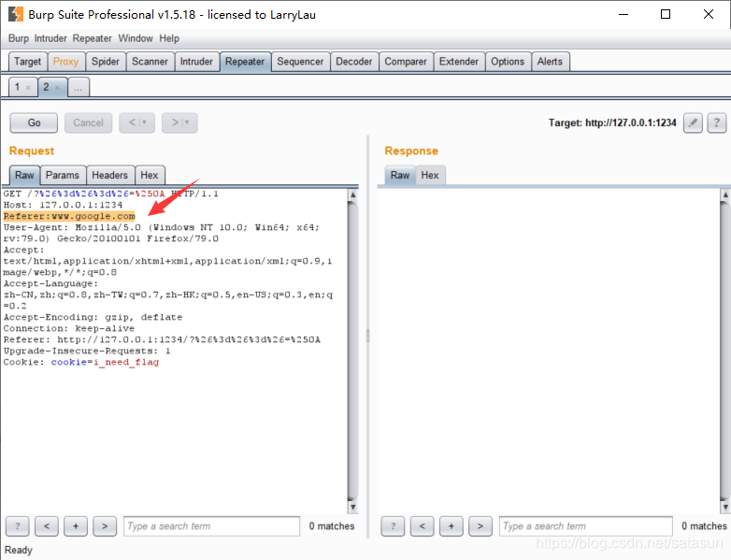The image size is (731, 560).
Task: Click in the request search term field
Action: [x=211, y=526]
